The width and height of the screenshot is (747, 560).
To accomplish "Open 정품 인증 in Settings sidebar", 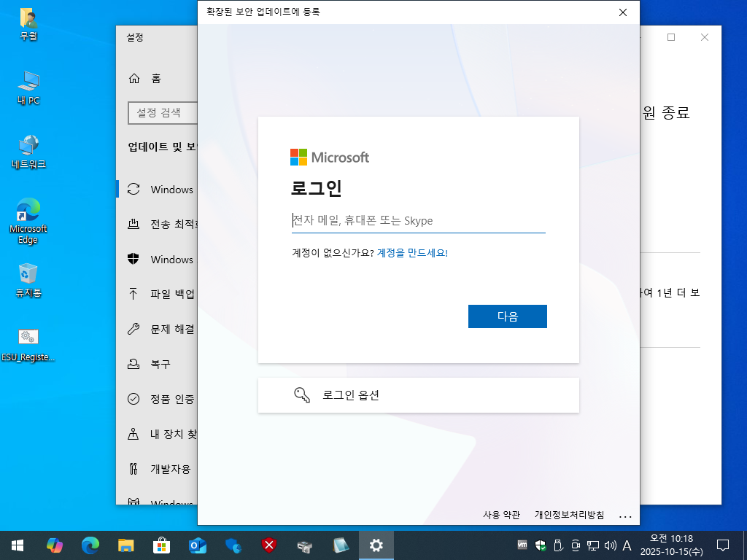I will pos(158,399).
